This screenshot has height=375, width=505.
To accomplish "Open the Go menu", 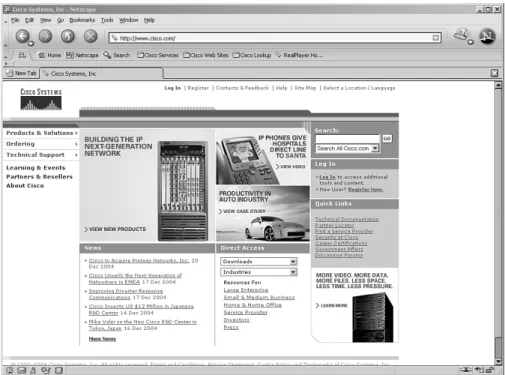I will 60,20.
